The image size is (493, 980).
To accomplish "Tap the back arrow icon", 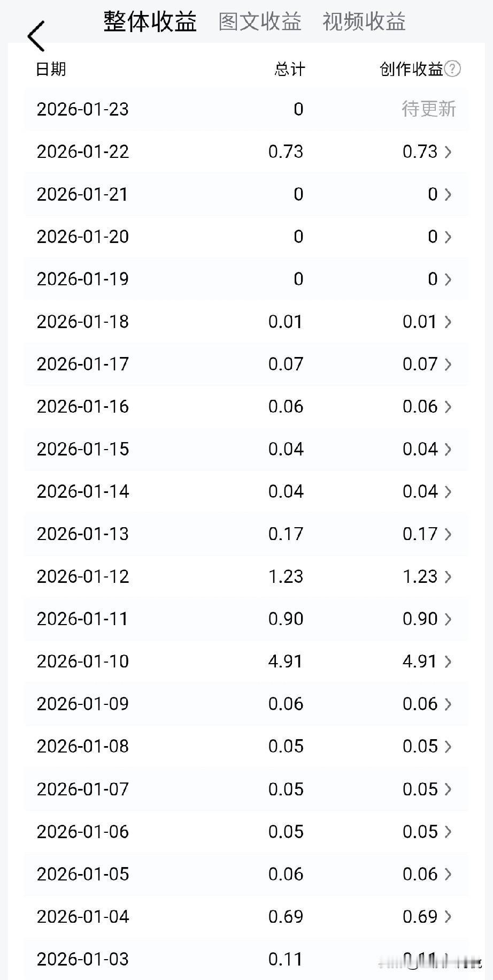I will [36, 36].
